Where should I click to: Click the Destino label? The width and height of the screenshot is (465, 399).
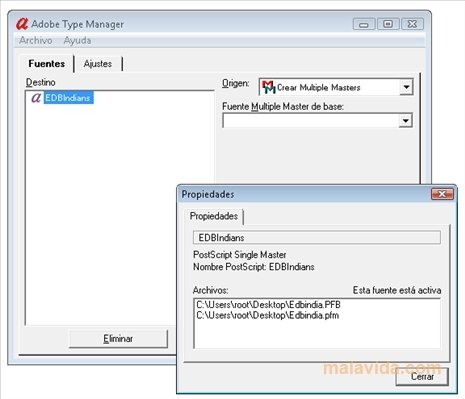(41, 82)
